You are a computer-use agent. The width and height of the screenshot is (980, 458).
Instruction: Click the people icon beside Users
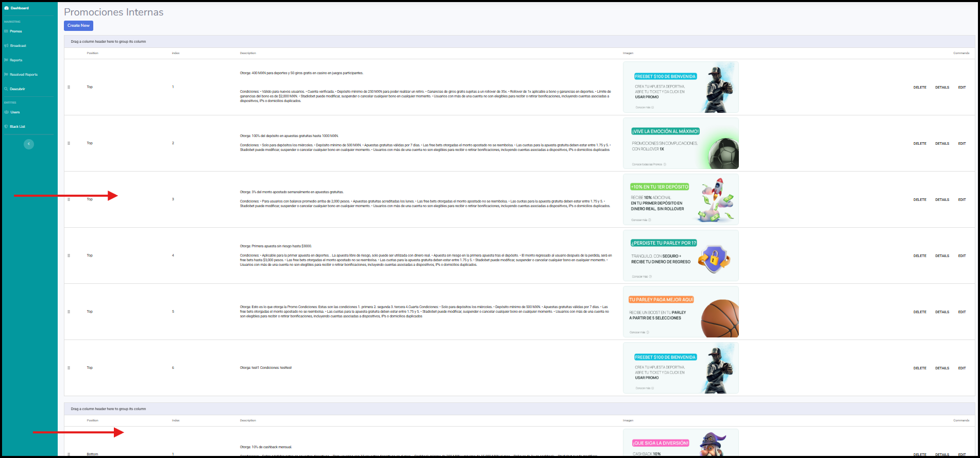[x=6, y=112]
